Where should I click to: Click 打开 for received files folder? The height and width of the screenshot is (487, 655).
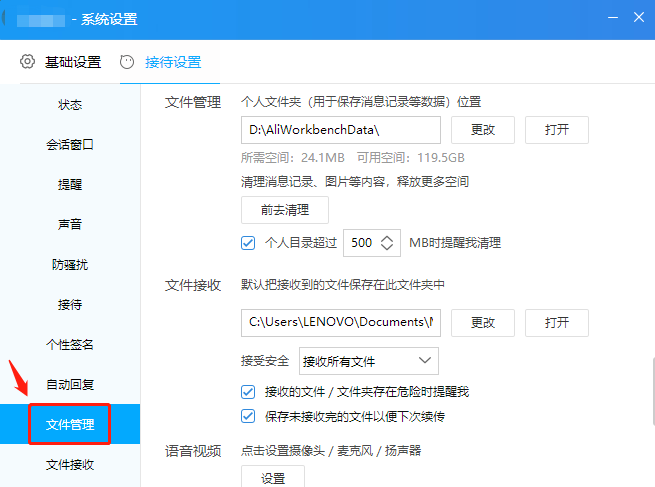click(557, 323)
